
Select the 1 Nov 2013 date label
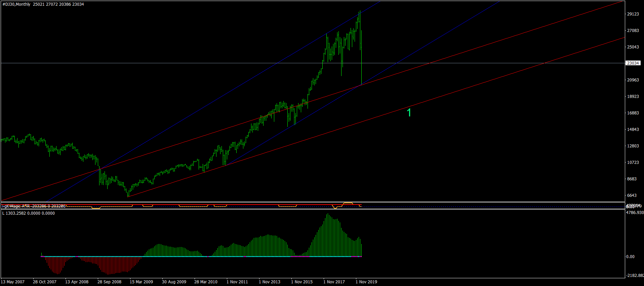click(270, 282)
